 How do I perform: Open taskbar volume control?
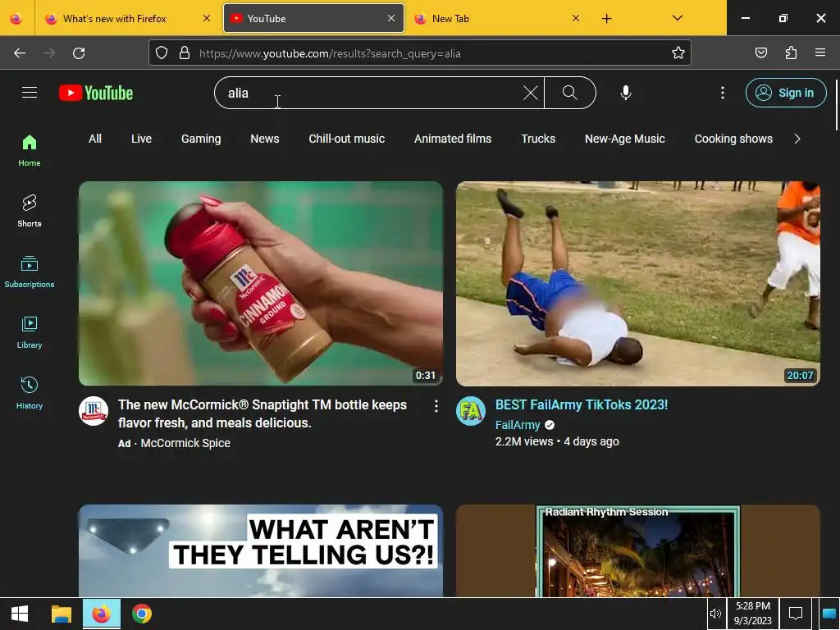click(x=715, y=614)
